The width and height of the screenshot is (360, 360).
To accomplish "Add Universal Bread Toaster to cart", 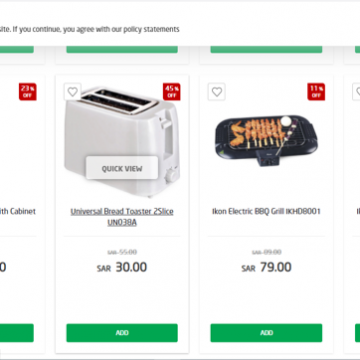I will (x=122, y=333).
